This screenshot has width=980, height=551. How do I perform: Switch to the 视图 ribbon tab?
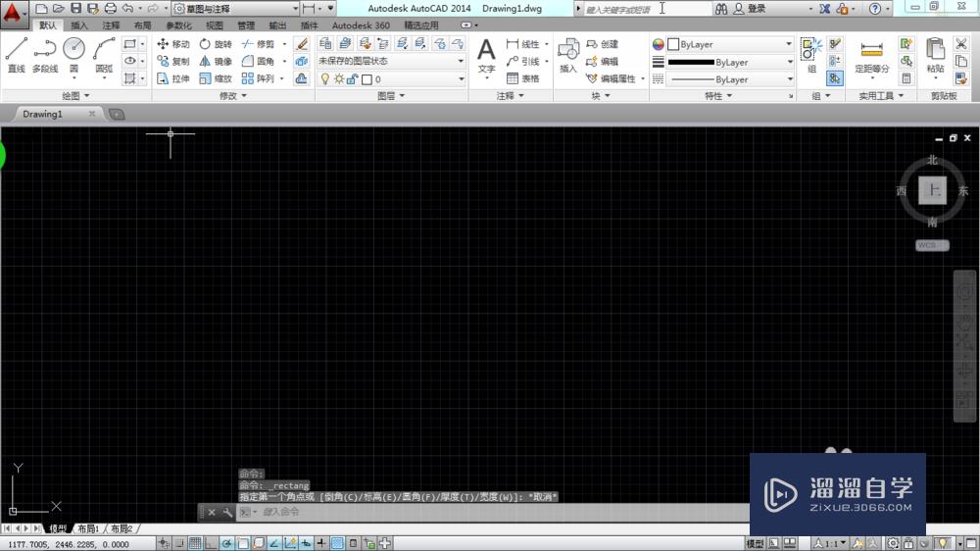click(x=215, y=25)
